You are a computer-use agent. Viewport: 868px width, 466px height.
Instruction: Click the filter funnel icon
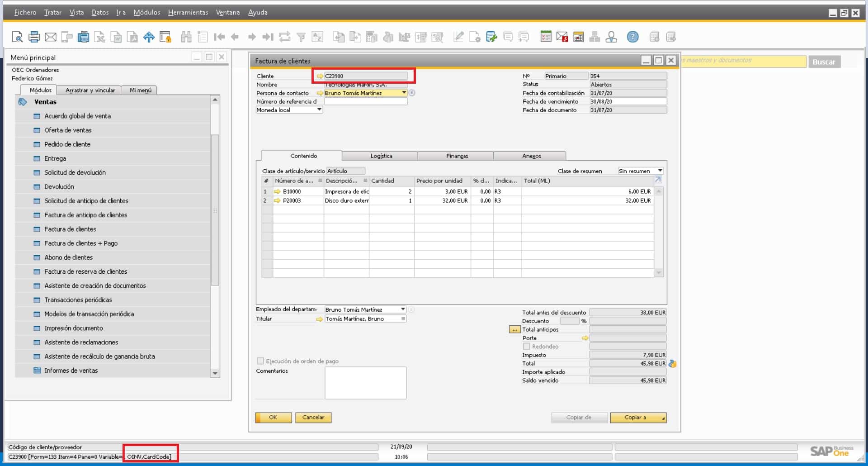[301, 37]
